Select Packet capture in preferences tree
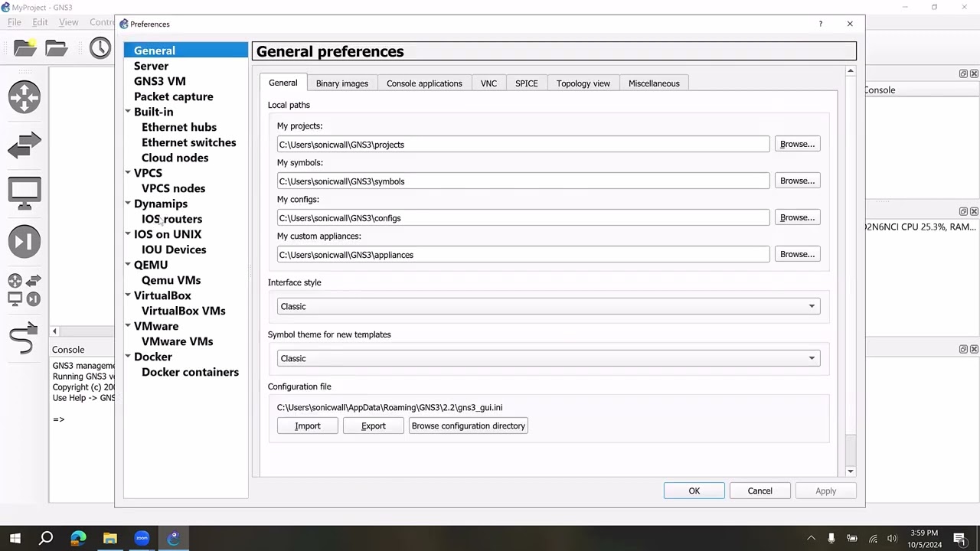980x551 pixels. point(174,96)
